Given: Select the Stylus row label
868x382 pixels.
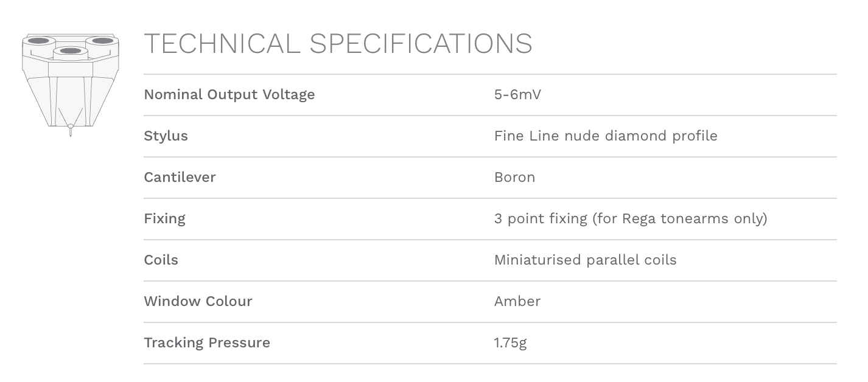Looking at the screenshot, I should tap(166, 136).
